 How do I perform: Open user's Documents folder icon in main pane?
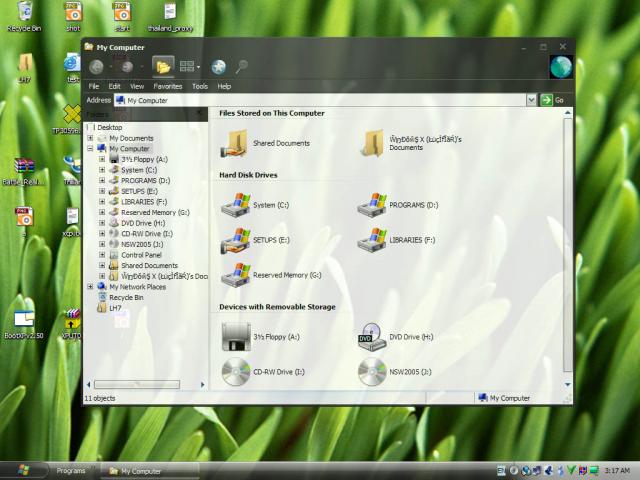pyautogui.click(x=372, y=143)
